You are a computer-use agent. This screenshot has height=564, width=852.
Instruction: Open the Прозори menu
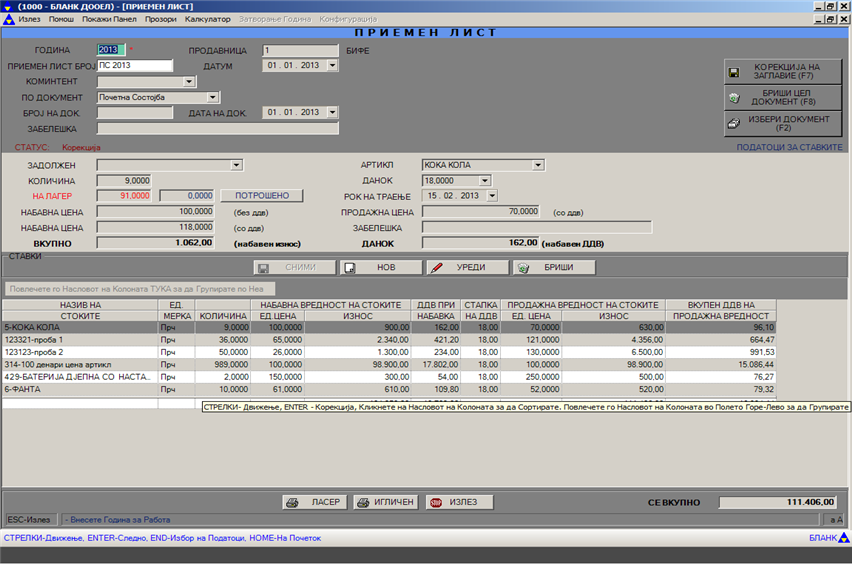pos(161,19)
